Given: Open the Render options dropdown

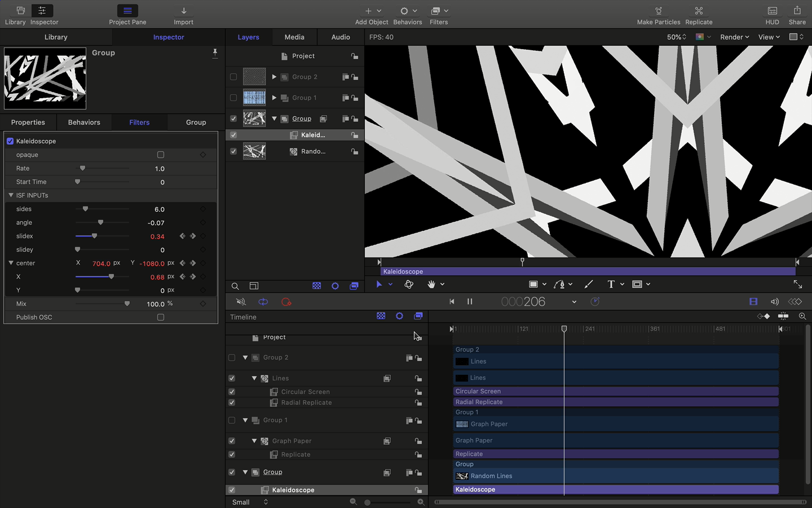Looking at the screenshot, I should point(734,37).
